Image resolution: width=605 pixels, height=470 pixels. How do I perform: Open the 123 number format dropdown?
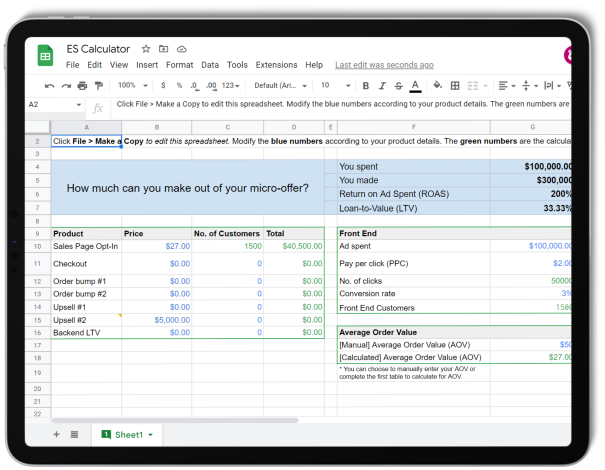click(x=230, y=86)
